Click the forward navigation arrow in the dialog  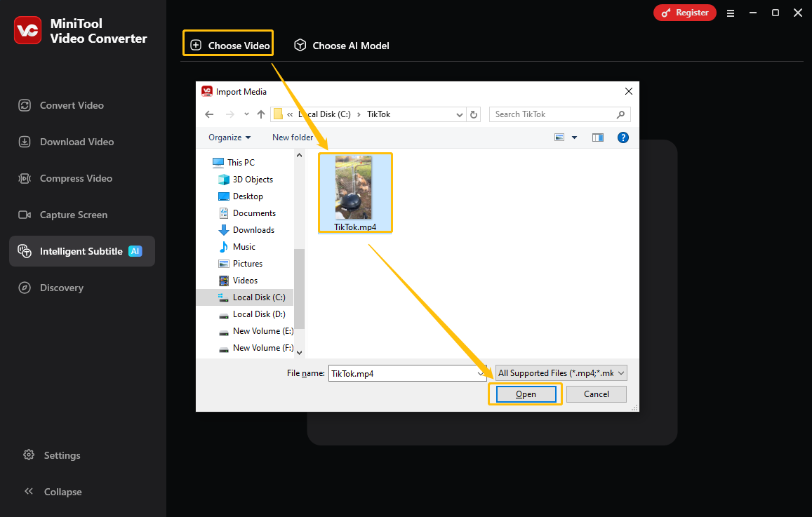[x=230, y=114]
